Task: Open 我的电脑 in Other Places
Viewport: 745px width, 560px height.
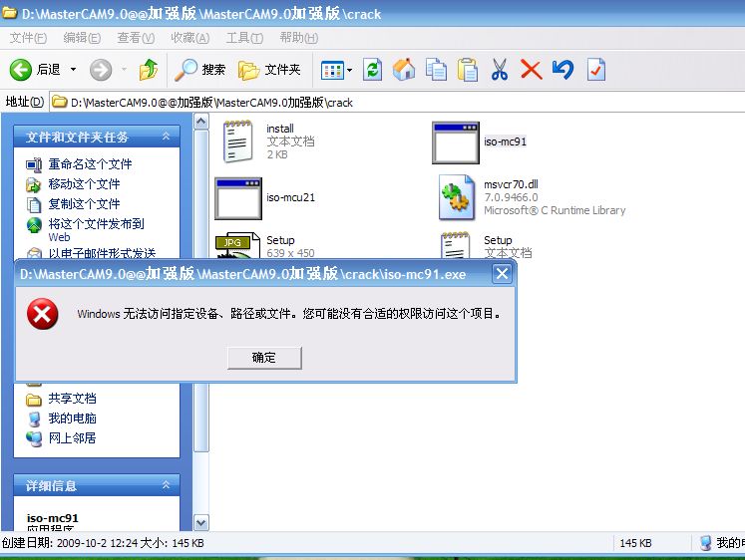Action: pos(72,419)
